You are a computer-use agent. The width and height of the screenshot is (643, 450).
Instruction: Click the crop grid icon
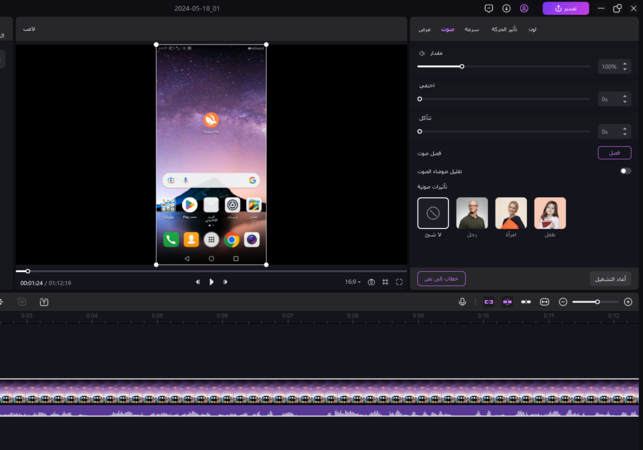[385, 282]
